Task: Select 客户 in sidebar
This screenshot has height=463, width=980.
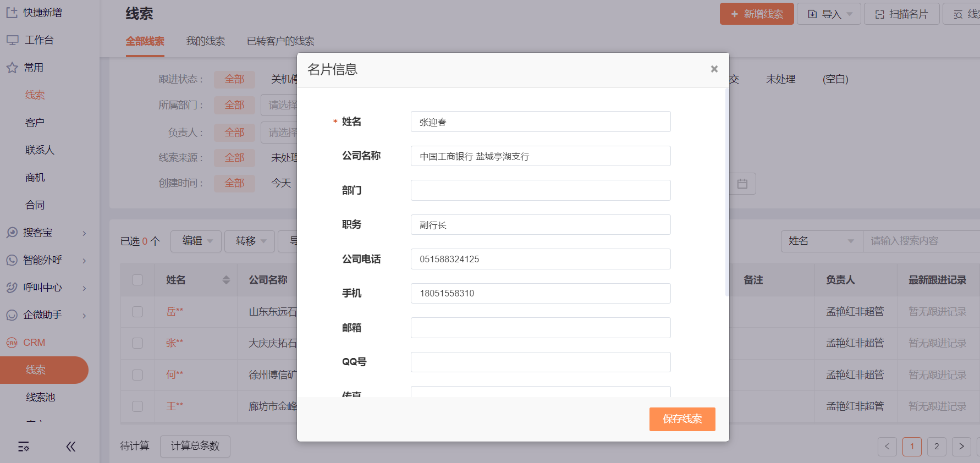Action: (x=35, y=123)
